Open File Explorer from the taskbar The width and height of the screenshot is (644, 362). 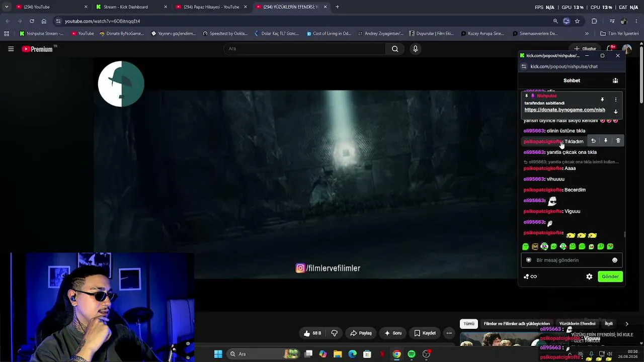click(x=338, y=354)
